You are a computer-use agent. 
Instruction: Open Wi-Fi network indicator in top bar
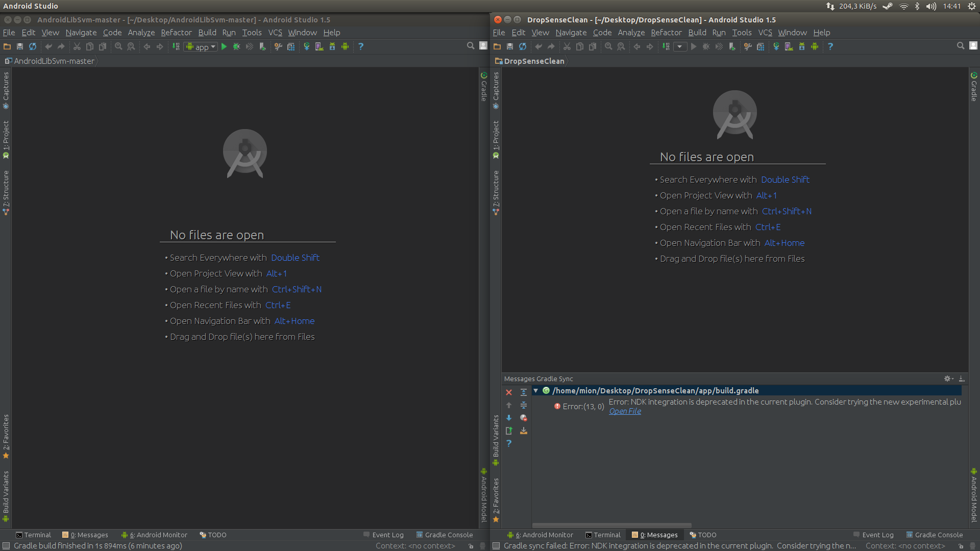[903, 6]
